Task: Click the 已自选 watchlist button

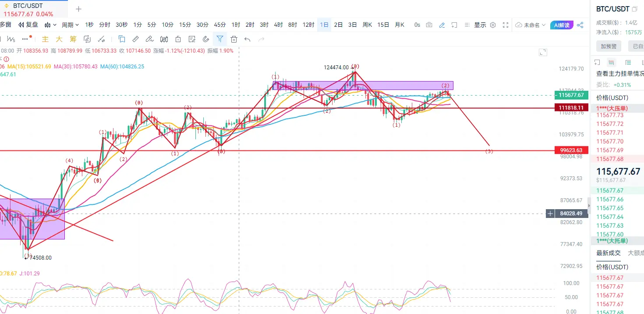Action: coord(636,46)
